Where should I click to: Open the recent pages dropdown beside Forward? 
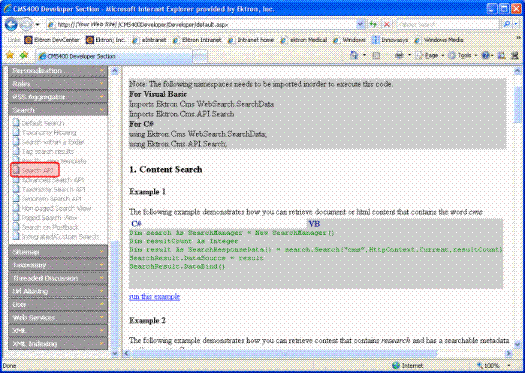(37, 25)
